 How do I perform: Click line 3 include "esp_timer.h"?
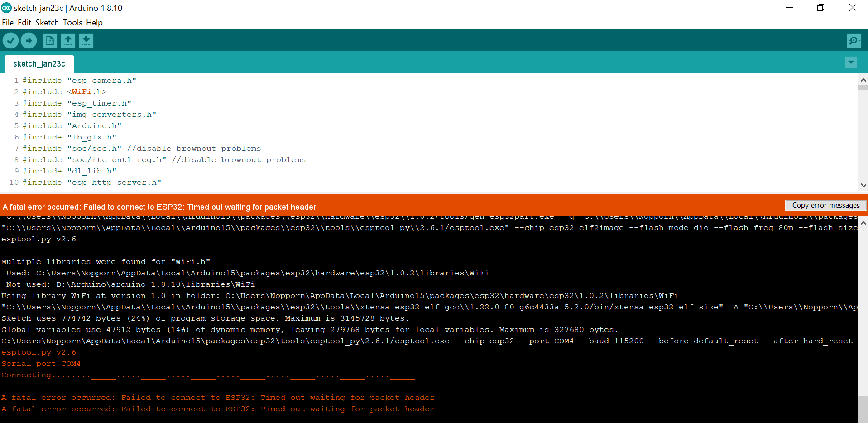coord(77,103)
